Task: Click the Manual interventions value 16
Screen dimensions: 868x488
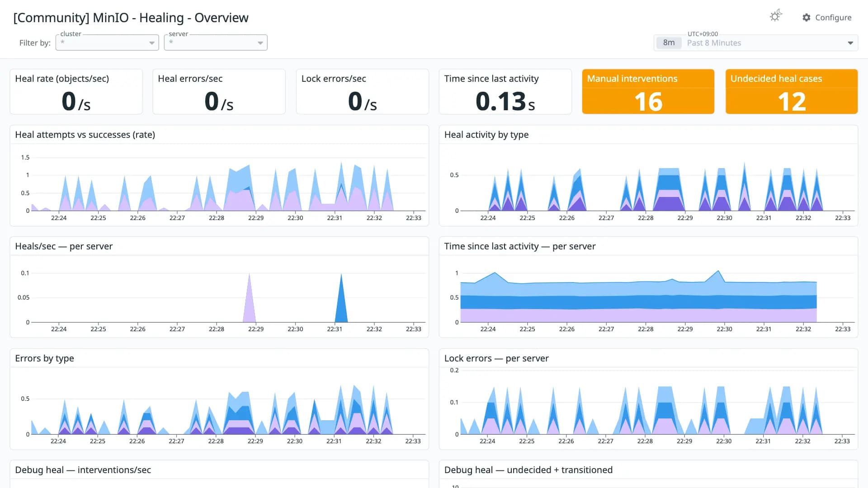Action: click(x=648, y=102)
